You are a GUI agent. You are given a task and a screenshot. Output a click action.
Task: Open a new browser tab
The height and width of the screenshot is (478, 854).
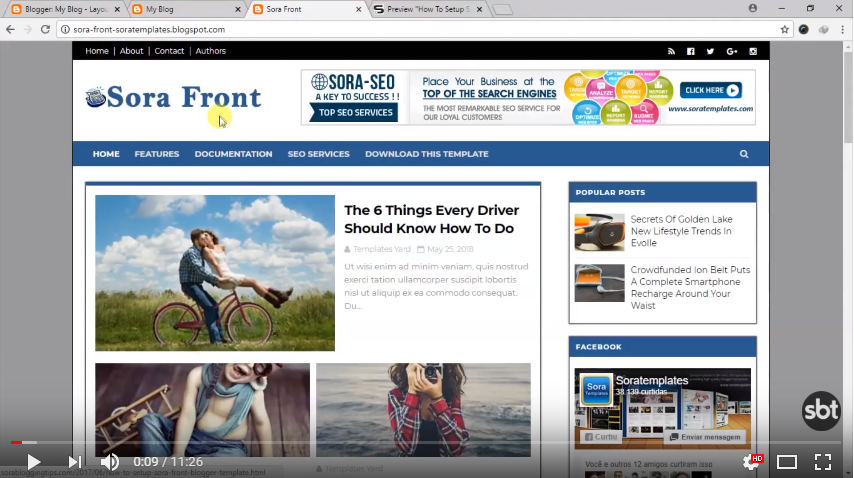pos(502,10)
